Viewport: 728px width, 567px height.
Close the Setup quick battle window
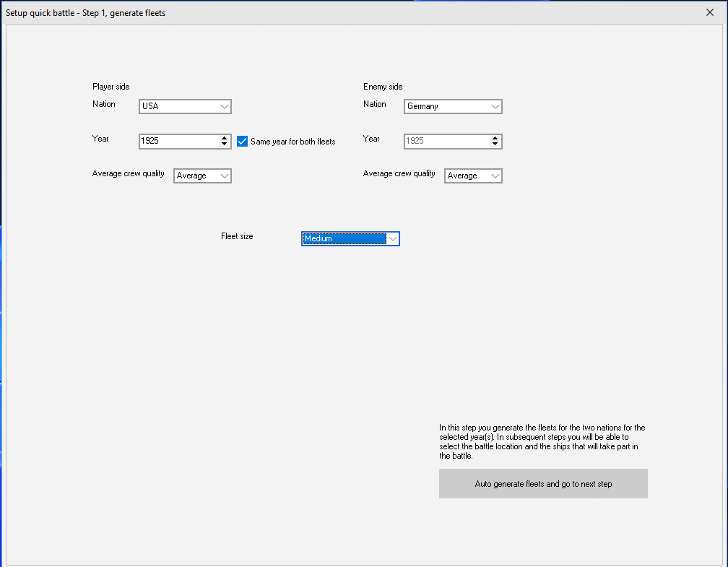tap(710, 12)
